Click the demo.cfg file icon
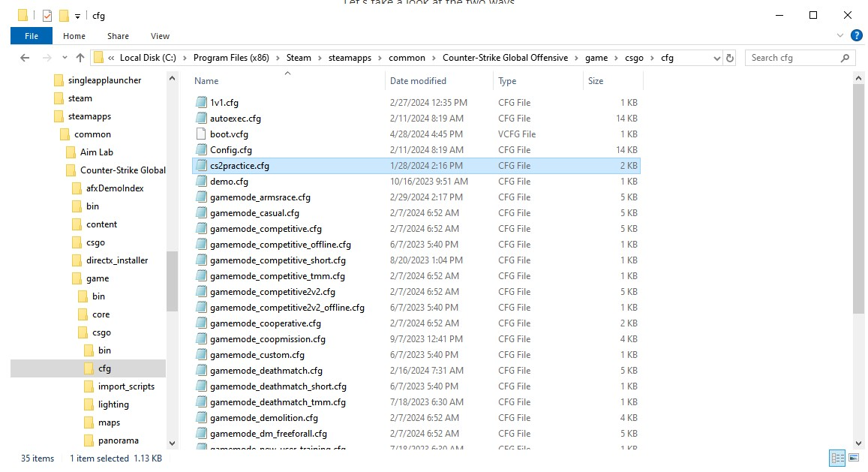Image resolution: width=868 pixels, height=472 pixels. point(201,181)
